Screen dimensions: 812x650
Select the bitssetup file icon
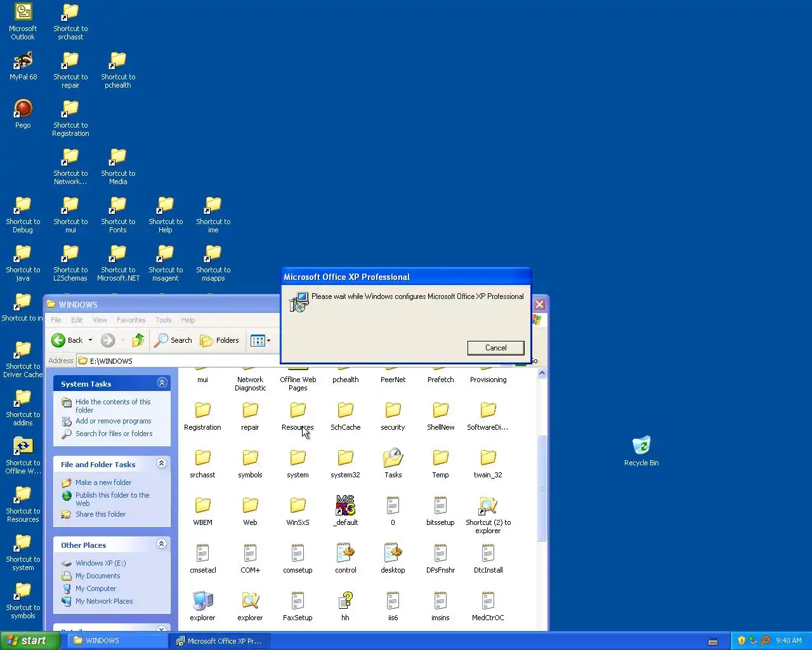(x=440, y=510)
